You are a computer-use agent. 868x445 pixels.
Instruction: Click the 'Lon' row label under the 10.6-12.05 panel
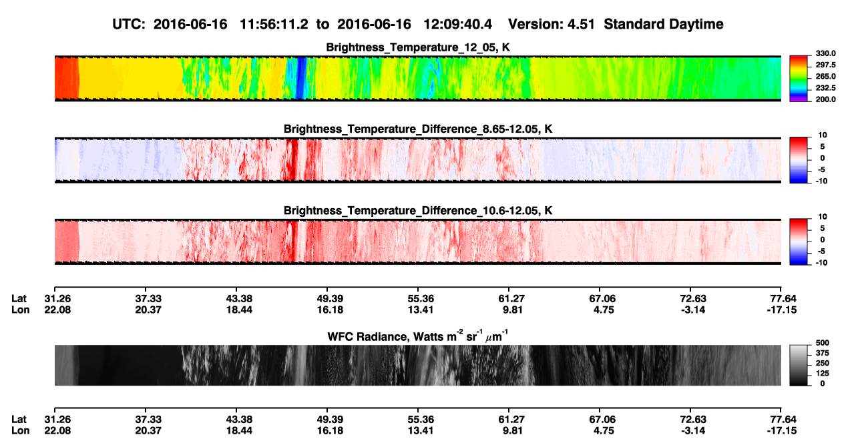(21, 309)
